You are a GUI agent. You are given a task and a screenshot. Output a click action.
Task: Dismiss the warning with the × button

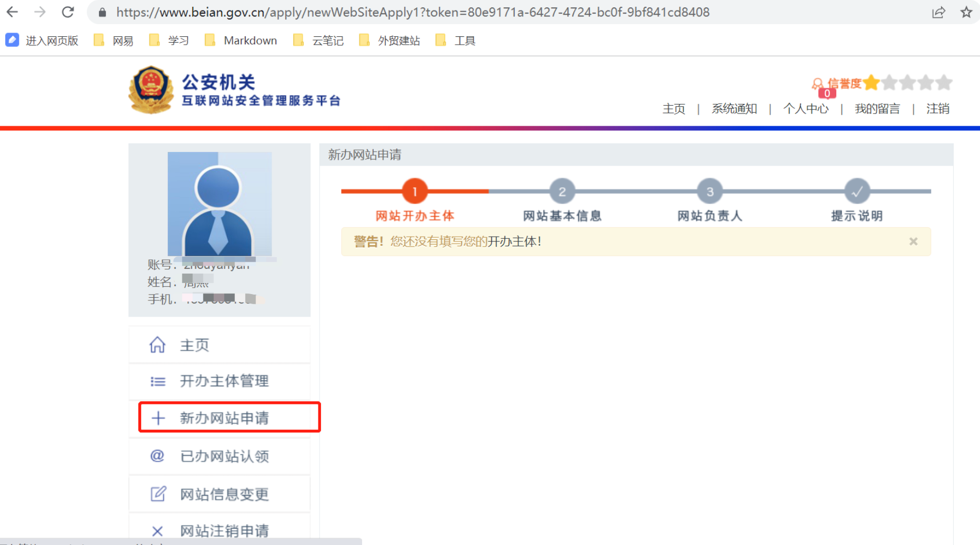913,241
